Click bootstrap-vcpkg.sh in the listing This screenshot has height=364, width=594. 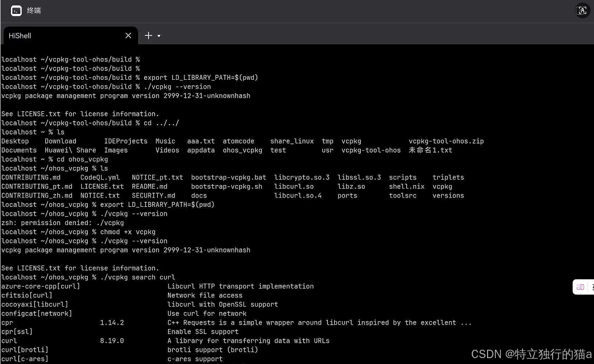tap(227, 187)
